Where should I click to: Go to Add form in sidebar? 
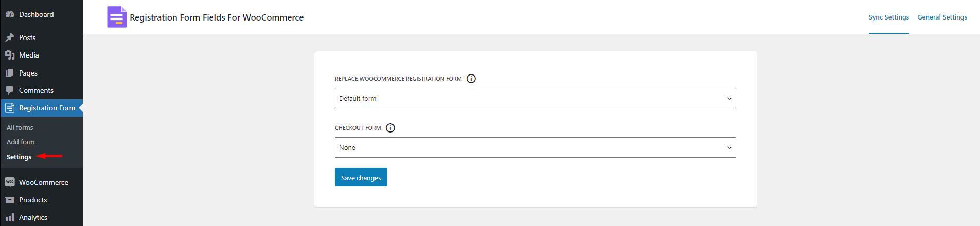point(21,142)
